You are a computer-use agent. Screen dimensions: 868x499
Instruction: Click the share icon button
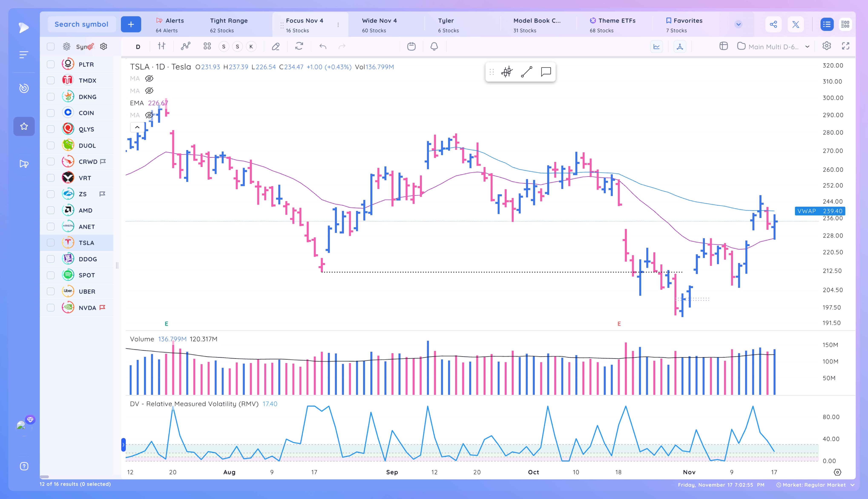click(773, 24)
